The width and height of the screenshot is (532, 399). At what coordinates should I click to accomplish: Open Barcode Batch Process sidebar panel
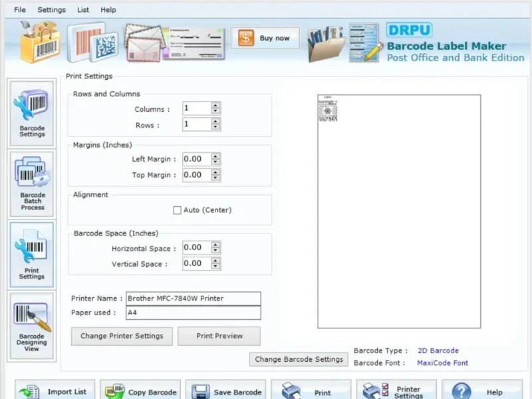[32, 184]
